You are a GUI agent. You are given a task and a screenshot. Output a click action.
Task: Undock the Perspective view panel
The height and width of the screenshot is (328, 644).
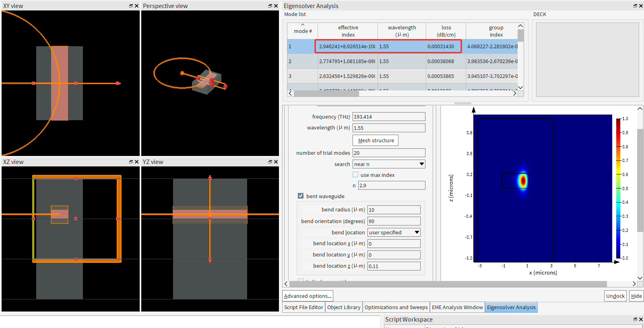pyautogui.click(x=270, y=6)
